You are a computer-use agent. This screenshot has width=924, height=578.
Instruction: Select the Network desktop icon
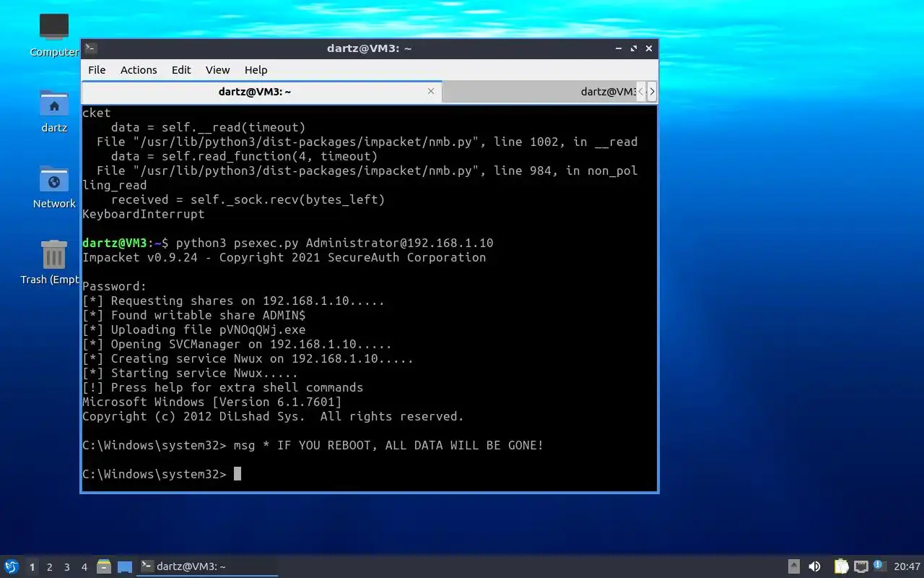click(x=54, y=187)
